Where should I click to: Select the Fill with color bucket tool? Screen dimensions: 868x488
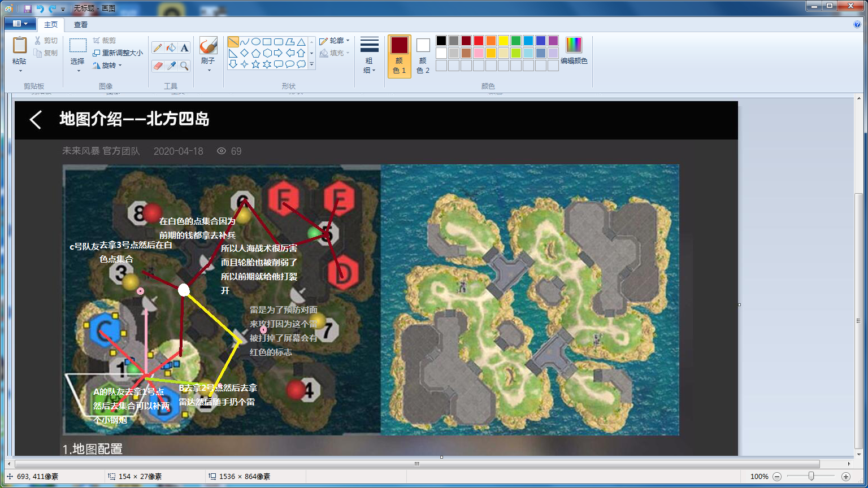[171, 48]
